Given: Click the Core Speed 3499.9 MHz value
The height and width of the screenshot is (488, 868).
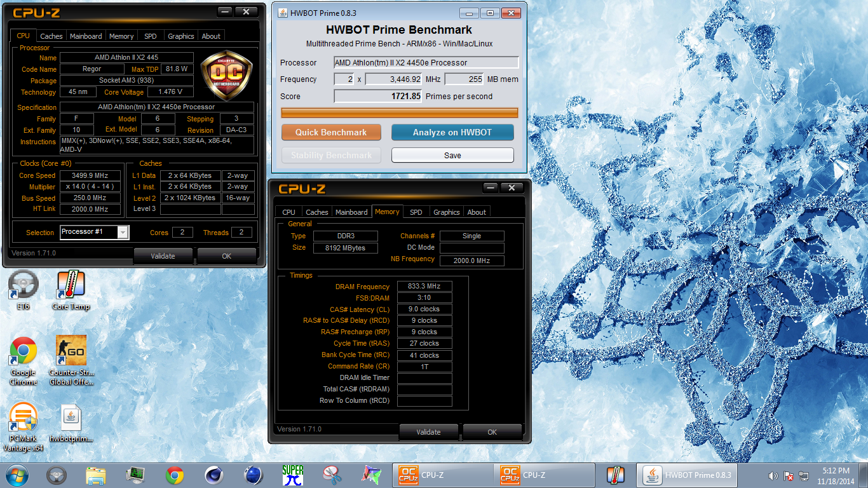Looking at the screenshot, I should tap(91, 175).
